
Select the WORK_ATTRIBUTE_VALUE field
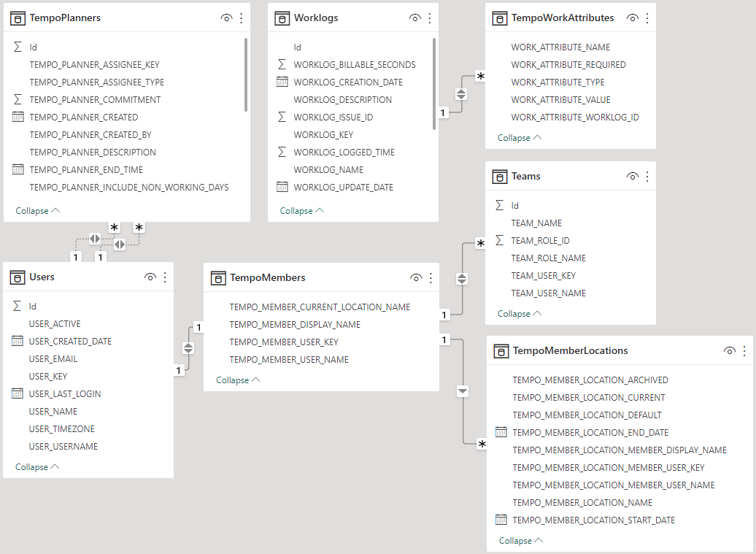point(560,99)
